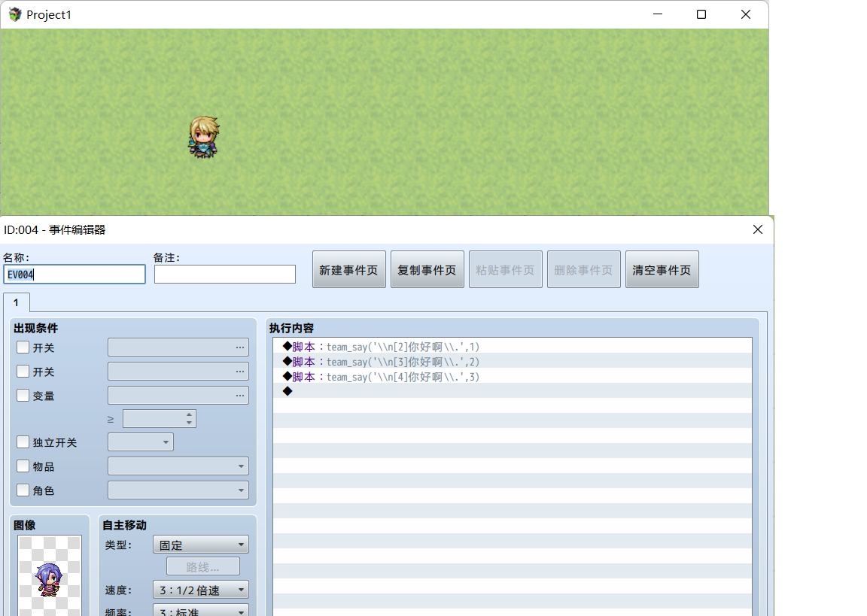Image resolution: width=867 pixels, height=616 pixels.
Task: Select the script line with \n[4]你好啊
Action: coord(513,376)
